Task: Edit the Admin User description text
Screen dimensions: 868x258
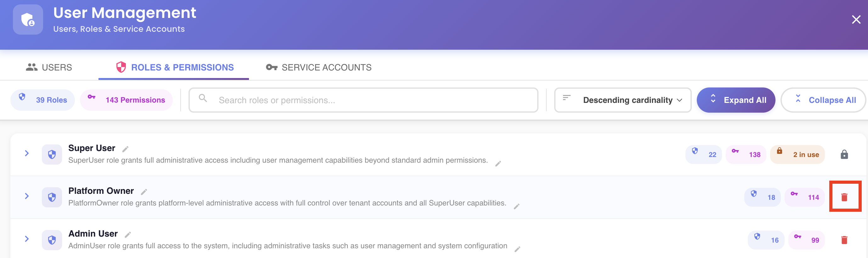Action: pos(517,249)
